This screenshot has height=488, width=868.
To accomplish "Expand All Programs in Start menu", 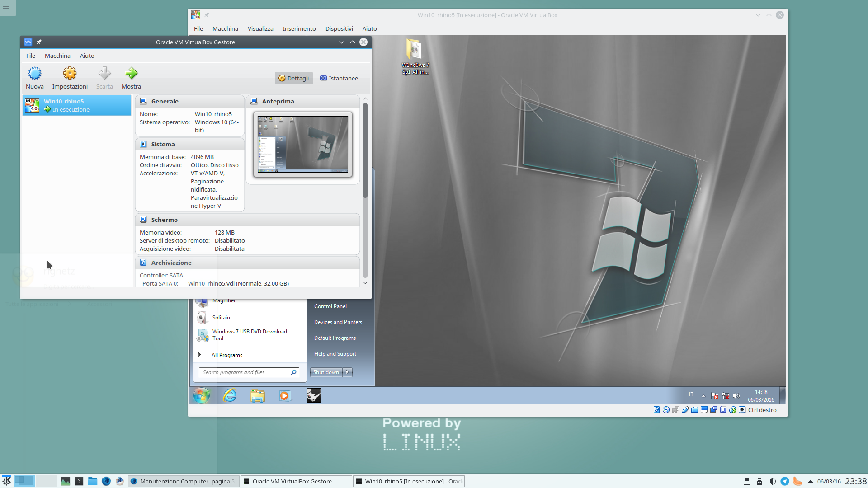I will tap(226, 355).
